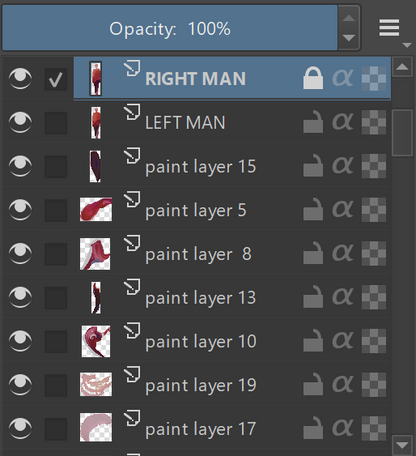Viewport: 416px width, 456px height.
Task: Lock the LEFT MAN layer
Action: coord(313,122)
